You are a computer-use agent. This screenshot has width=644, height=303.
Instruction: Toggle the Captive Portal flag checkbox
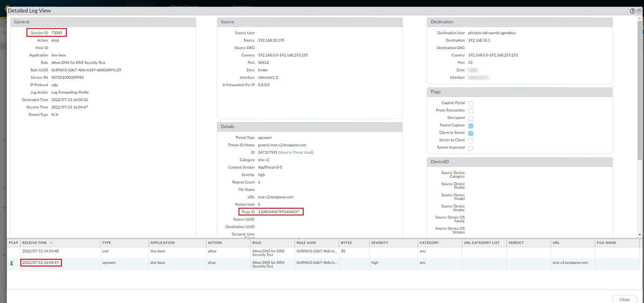click(x=471, y=103)
